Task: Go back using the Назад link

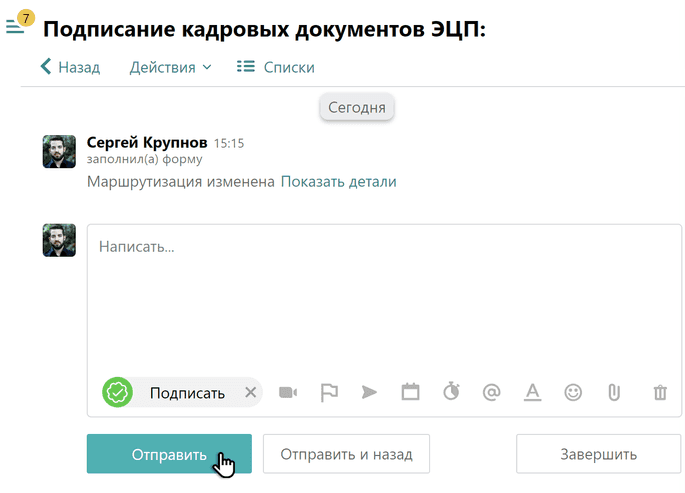Action: pos(70,67)
